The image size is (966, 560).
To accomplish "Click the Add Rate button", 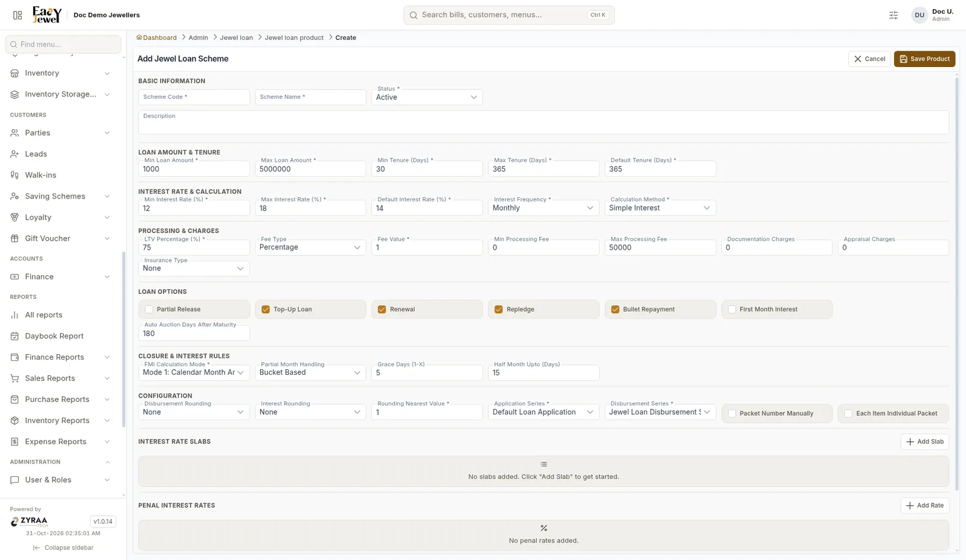I will pos(925,506).
